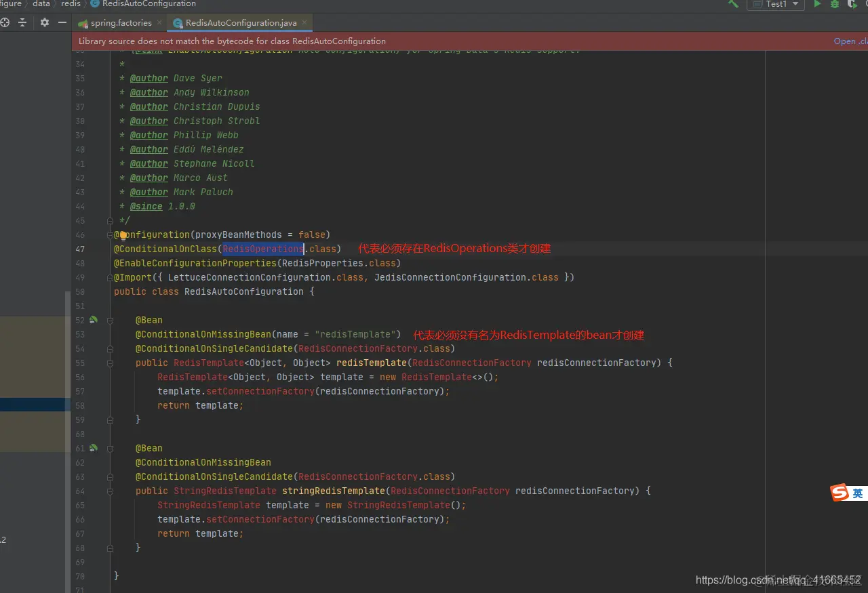The image size is (868, 593).
Task: Collapse the redisTemplate method body on line 55
Action: [110, 363]
